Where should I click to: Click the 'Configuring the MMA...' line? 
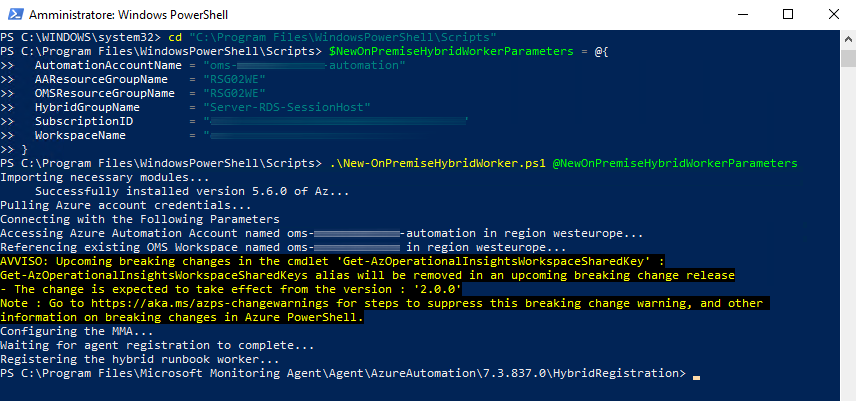point(77,331)
